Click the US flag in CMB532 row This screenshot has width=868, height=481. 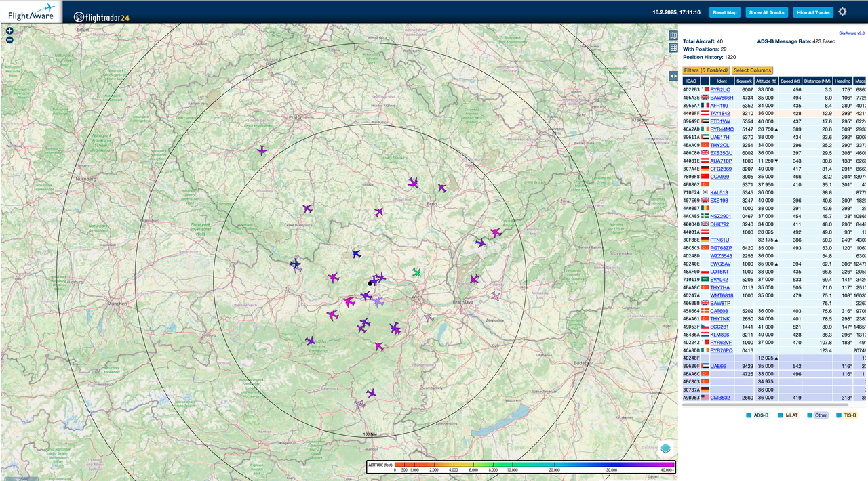[705, 398]
